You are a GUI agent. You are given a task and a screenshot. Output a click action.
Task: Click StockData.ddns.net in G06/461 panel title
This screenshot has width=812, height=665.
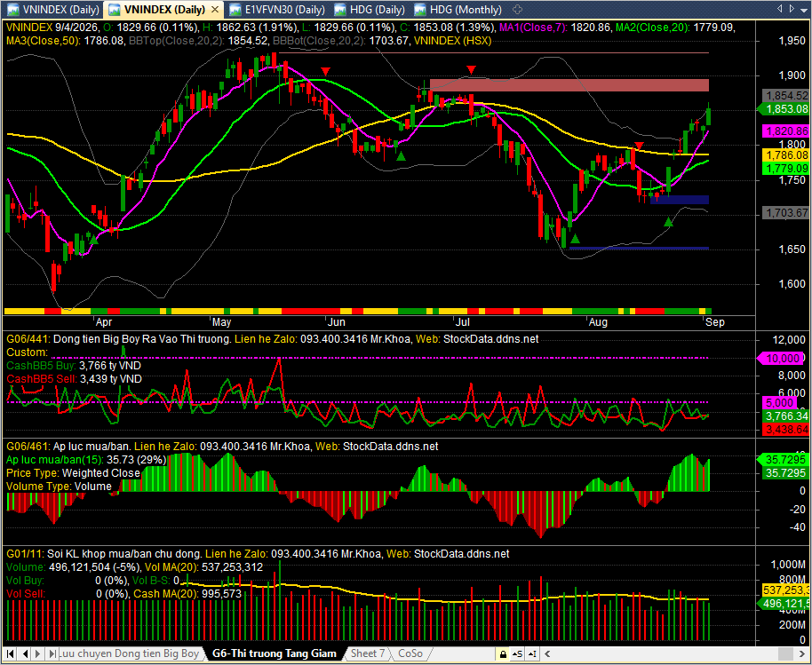pos(391,446)
